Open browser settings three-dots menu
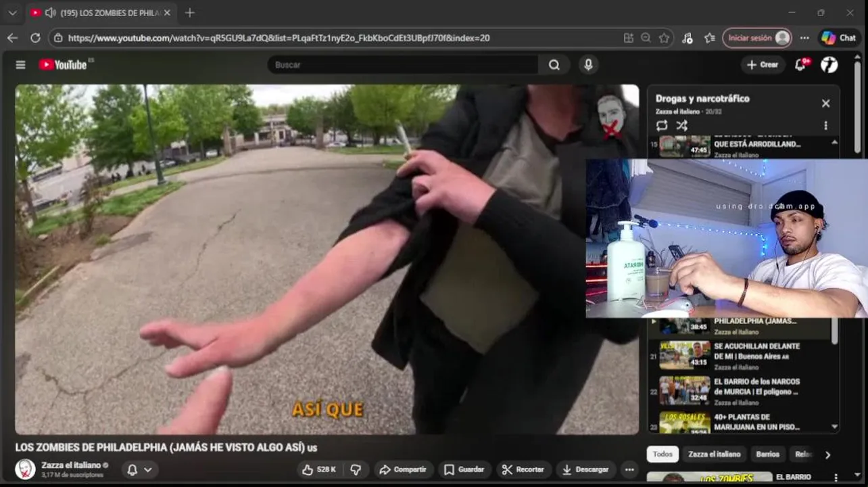The image size is (868, 487). [804, 38]
